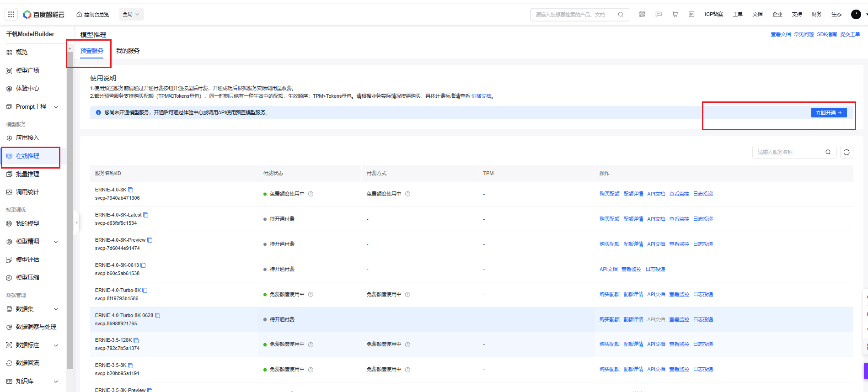Open the QR code icon in header
The width and height of the screenshot is (868, 392).
tap(642, 14)
